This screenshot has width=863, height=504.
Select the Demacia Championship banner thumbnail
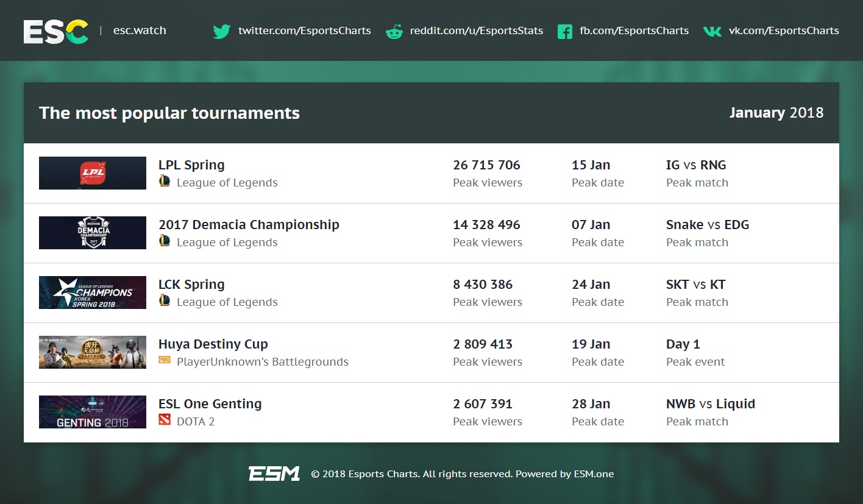93,233
